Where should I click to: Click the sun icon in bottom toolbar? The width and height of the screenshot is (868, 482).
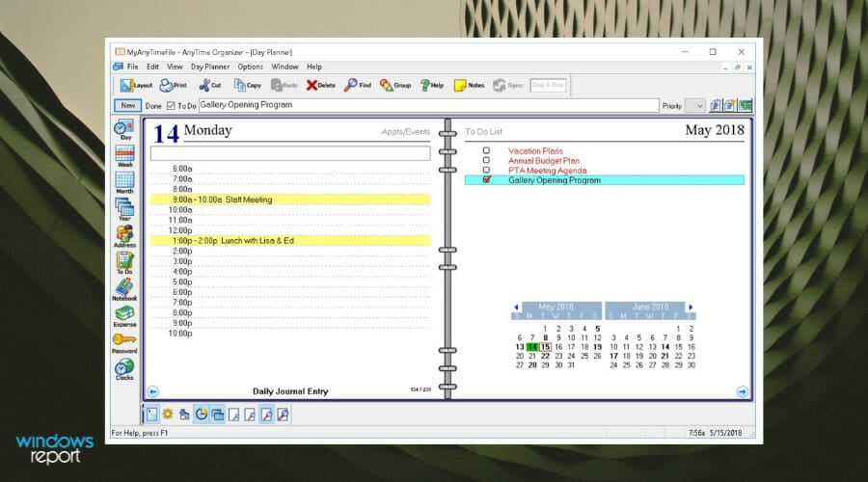[168, 414]
